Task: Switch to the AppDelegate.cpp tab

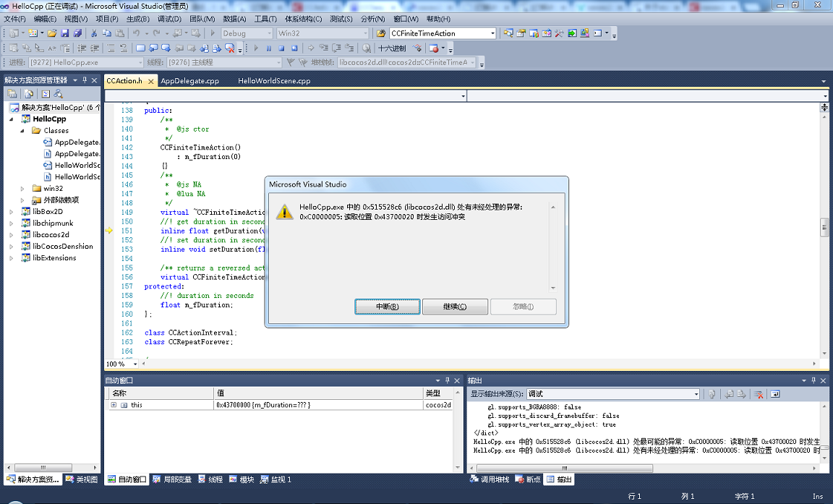Action: coord(190,81)
